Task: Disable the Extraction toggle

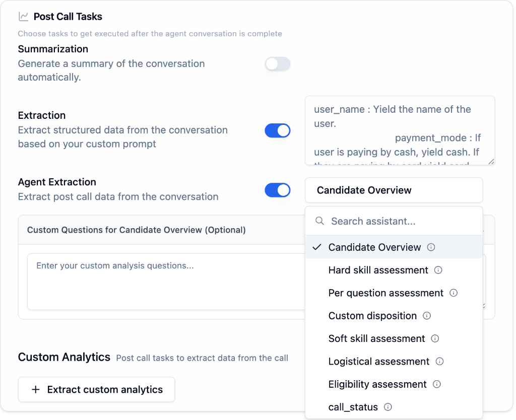Action: pos(277,130)
